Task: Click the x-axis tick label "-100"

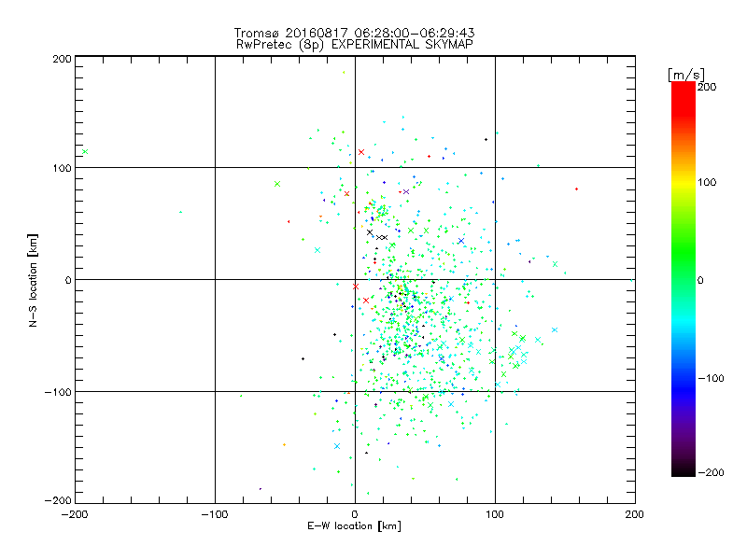Action: (215, 514)
